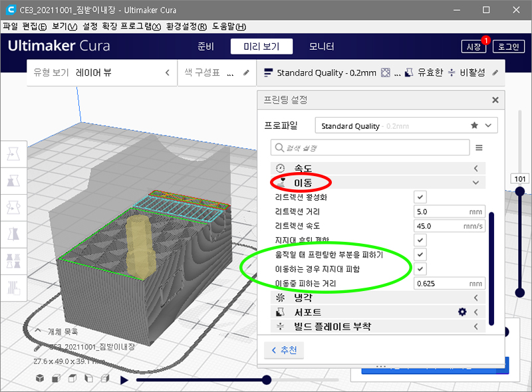Click the lower layer slider handle

(520, 292)
